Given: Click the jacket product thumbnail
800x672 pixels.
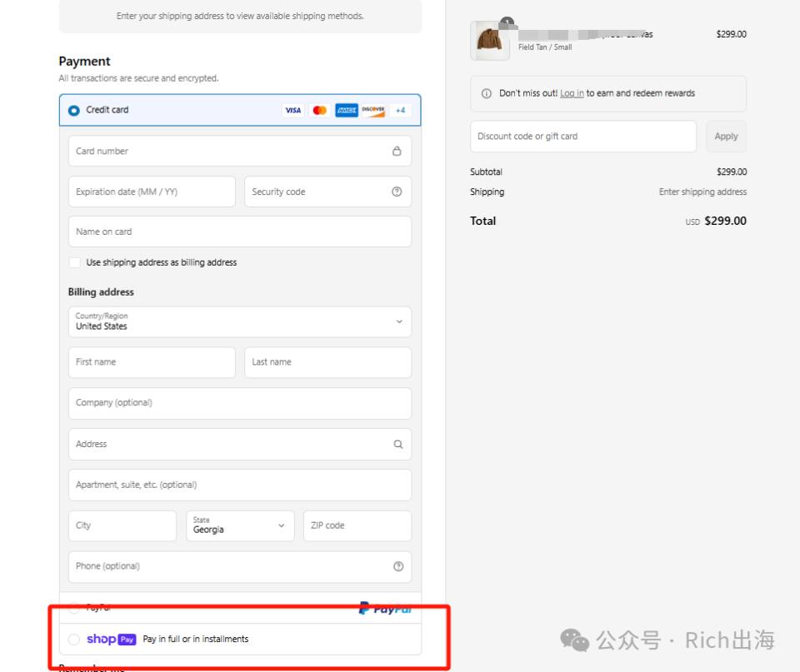Looking at the screenshot, I should [x=490, y=41].
